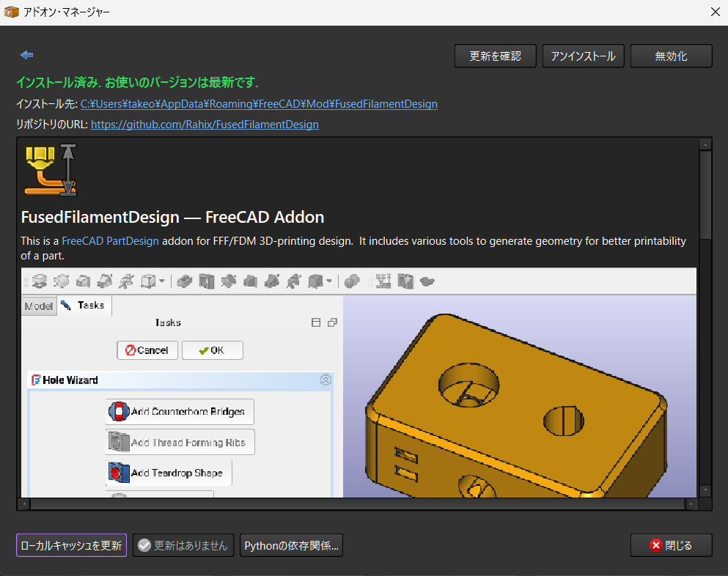
Task: Open Pythonの依存関係... dialog
Action: (x=291, y=545)
